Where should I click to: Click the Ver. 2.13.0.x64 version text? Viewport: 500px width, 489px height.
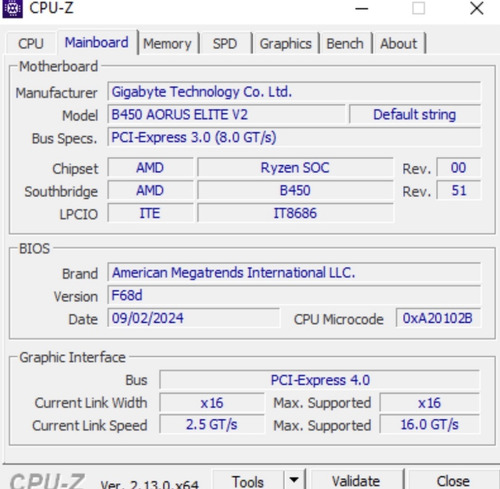149,484
